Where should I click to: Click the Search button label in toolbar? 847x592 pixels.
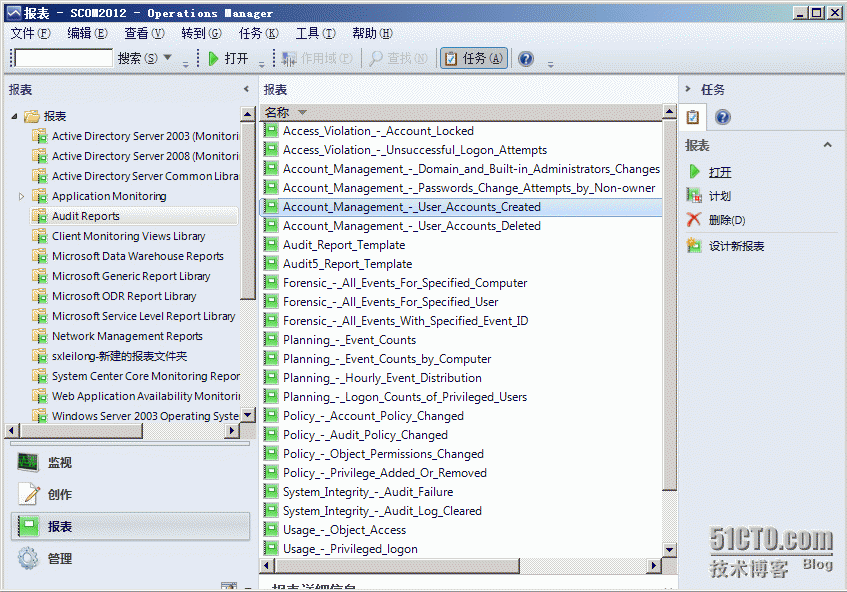tap(138, 58)
